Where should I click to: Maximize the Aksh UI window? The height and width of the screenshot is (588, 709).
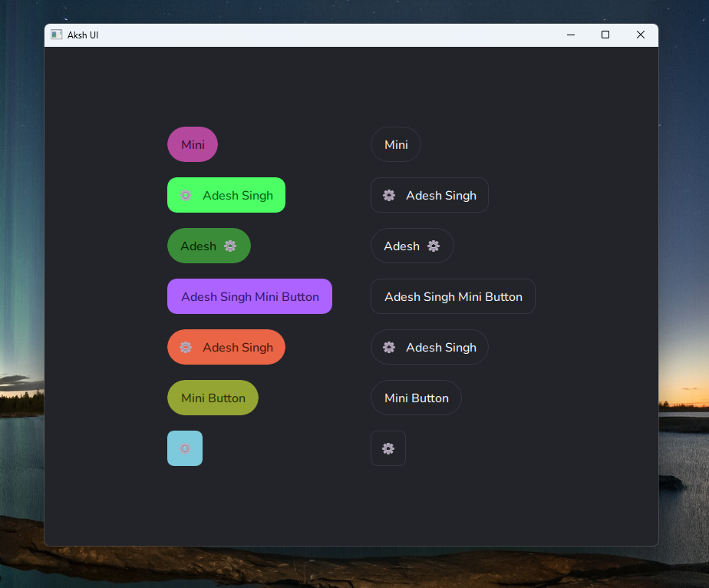[605, 35]
